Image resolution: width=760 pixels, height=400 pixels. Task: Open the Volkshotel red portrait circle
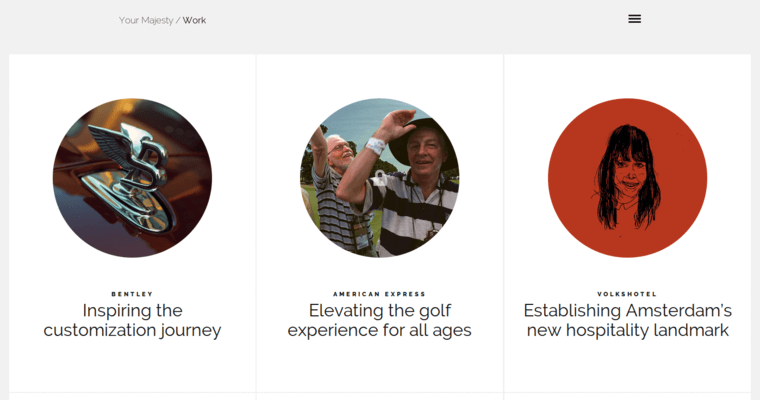[627, 178]
